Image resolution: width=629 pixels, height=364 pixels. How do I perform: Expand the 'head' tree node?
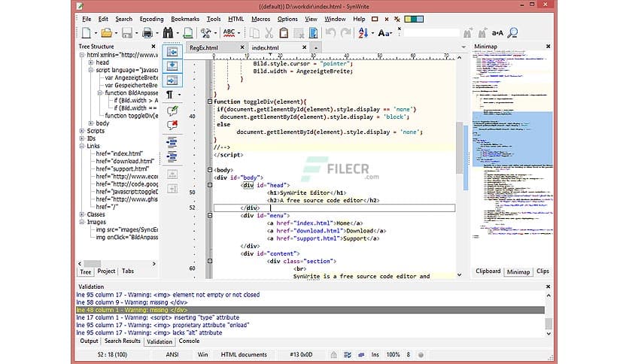tap(90, 62)
